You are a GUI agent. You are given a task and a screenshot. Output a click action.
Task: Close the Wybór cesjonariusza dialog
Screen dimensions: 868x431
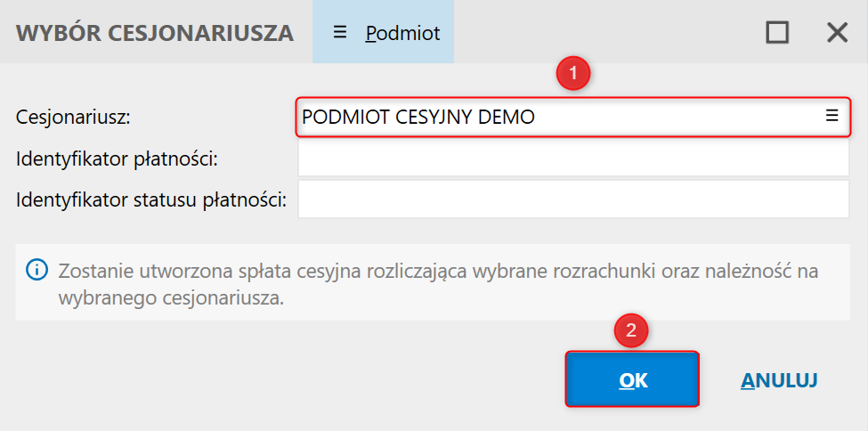tap(837, 33)
